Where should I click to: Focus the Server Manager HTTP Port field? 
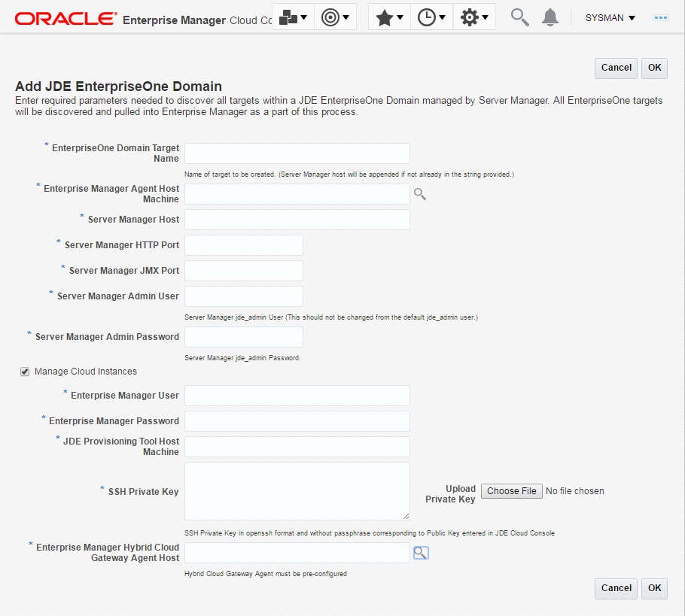(x=244, y=245)
